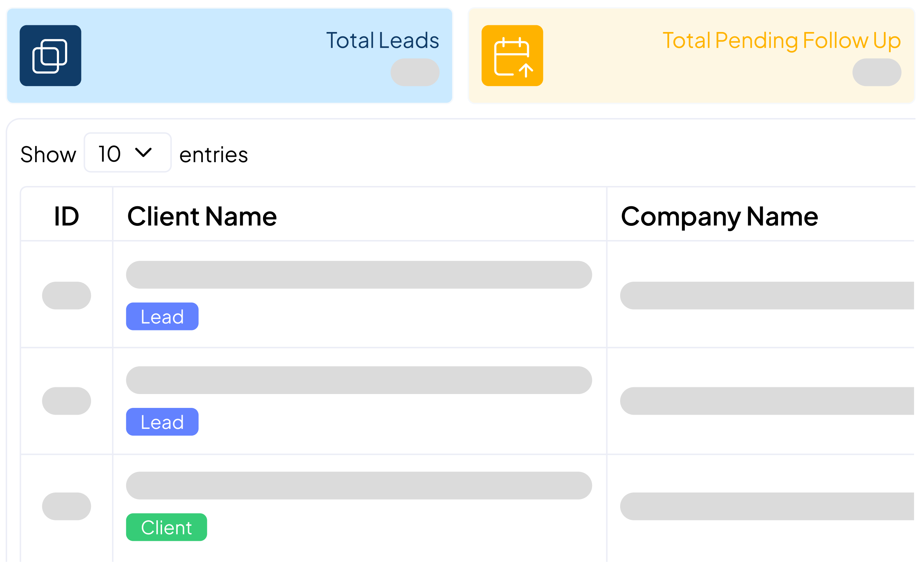The height and width of the screenshot is (569, 924).
Task: Click the Company Name column header
Action: 719,216
